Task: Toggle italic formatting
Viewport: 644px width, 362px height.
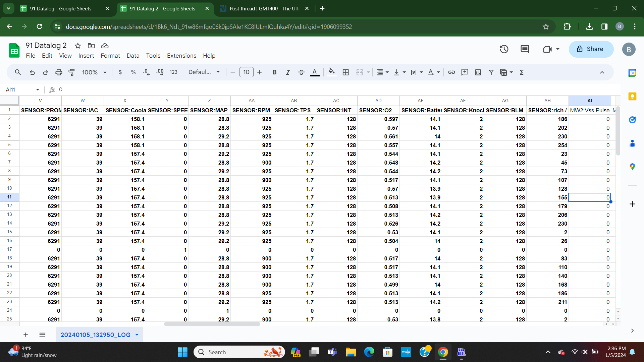Action: tap(288, 72)
